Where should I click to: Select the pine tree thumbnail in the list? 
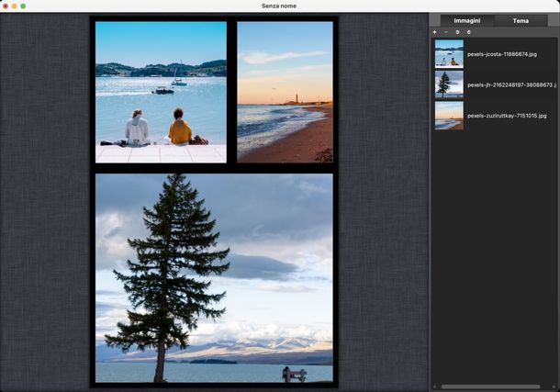449,84
